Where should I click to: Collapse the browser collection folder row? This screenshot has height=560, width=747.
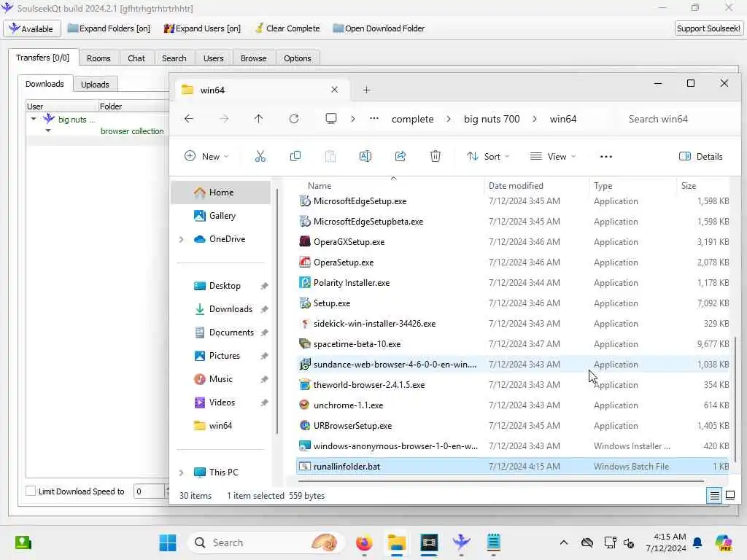click(48, 131)
